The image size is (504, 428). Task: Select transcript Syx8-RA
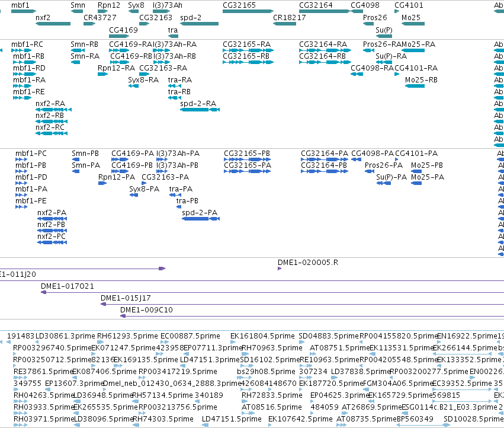(x=143, y=80)
